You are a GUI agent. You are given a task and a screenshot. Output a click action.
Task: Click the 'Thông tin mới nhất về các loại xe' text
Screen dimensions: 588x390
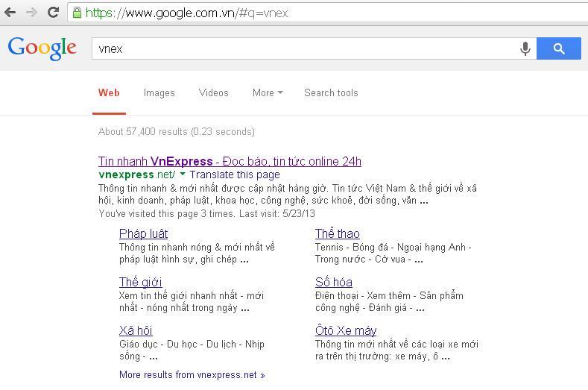pyautogui.click(x=396, y=350)
